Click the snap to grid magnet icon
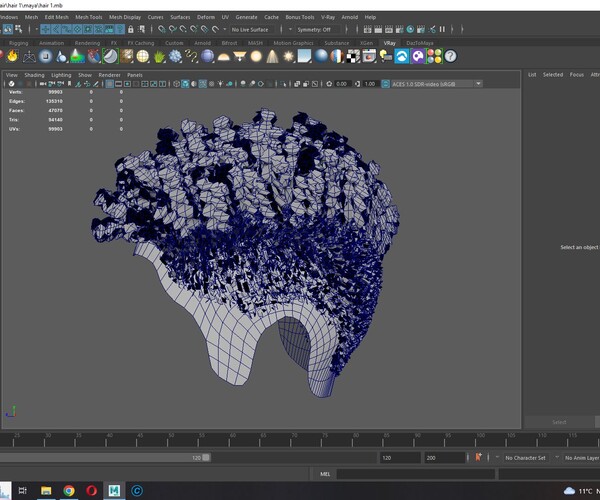 point(162,29)
